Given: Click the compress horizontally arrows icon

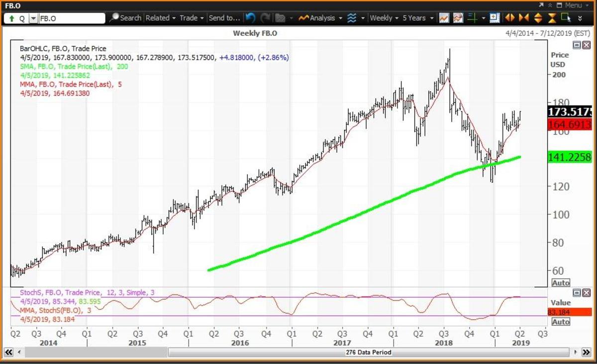Looking at the screenshot, I should pyautogui.click(x=523, y=18).
